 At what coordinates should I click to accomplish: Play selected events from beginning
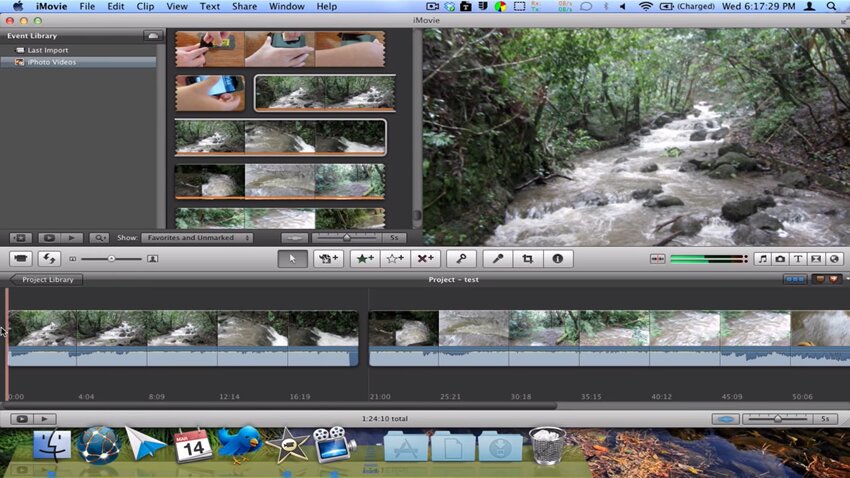coord(71,237)
